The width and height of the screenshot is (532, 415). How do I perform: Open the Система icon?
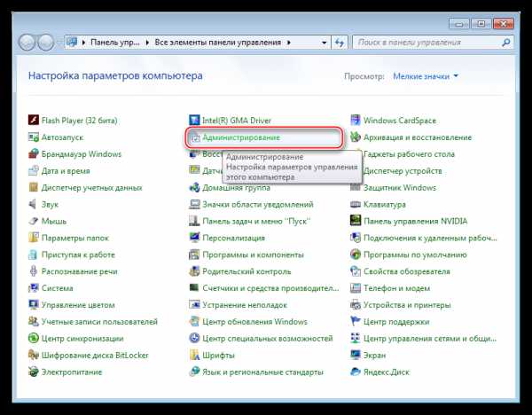tap(34, 288)
